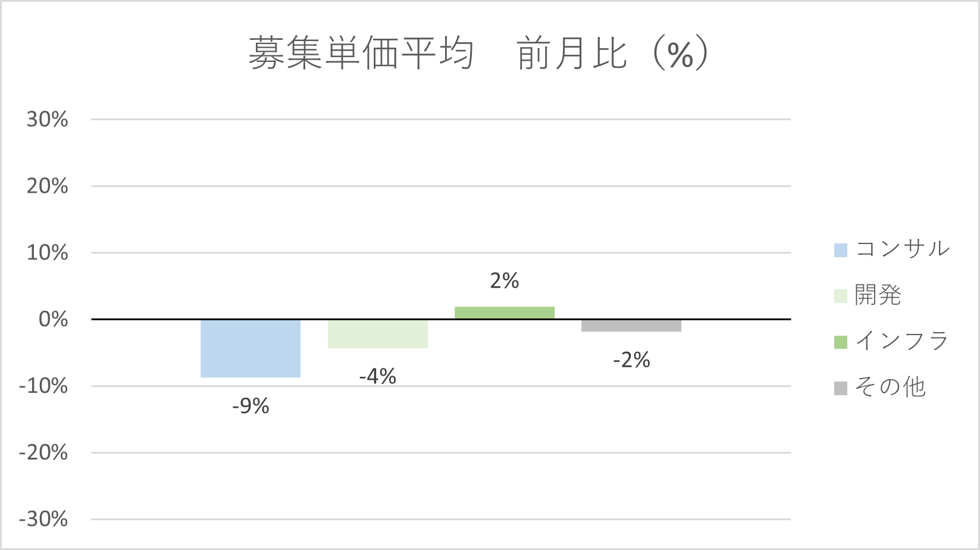Select the 開発 legend label
980x550 pixels.
878,295
